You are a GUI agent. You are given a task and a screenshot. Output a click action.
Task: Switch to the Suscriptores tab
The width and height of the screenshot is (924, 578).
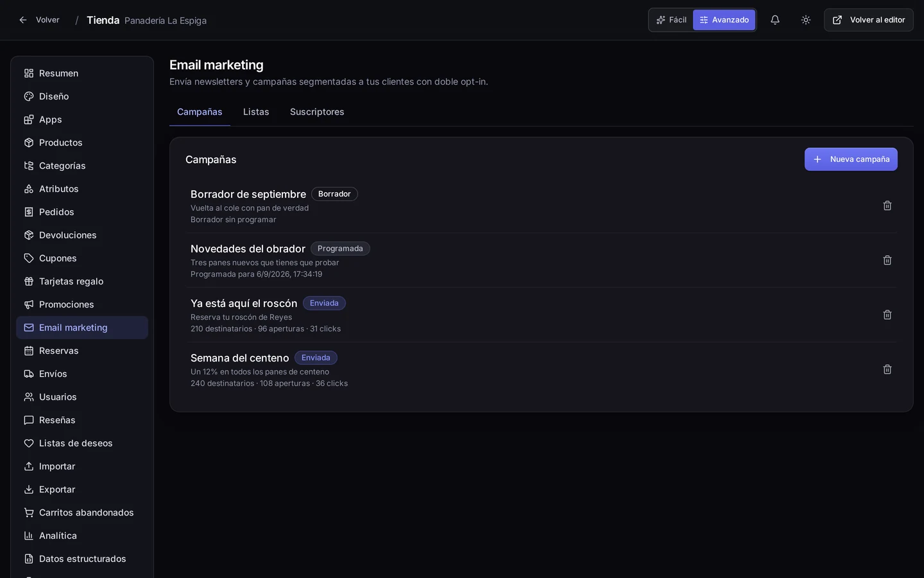[x=317, y=112]
